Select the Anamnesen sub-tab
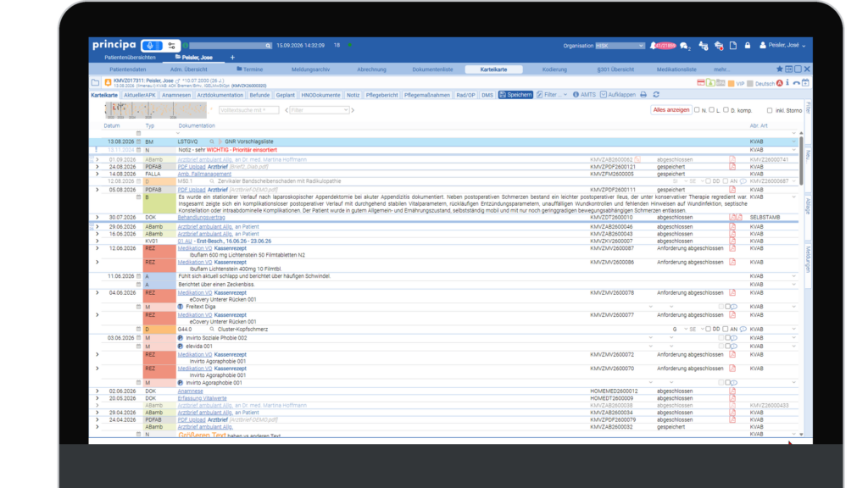The width and height of the screenshot is (868, 488). (176, 95)
